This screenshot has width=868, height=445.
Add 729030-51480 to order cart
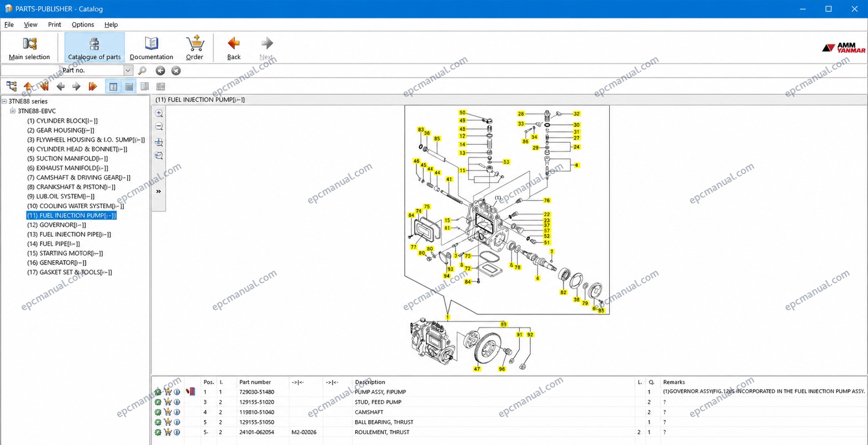[x=168, y=392]
